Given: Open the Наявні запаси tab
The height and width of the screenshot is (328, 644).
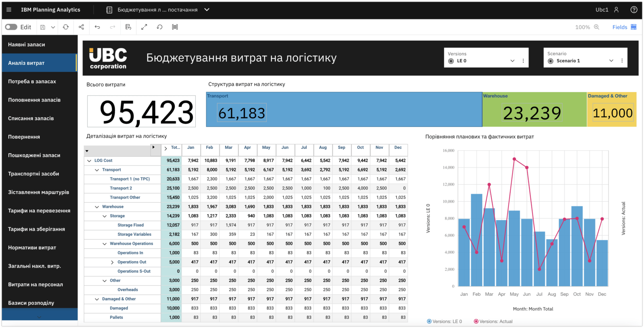Looking at the screenshot, I should pyautogui.click(x=40, y=44).
